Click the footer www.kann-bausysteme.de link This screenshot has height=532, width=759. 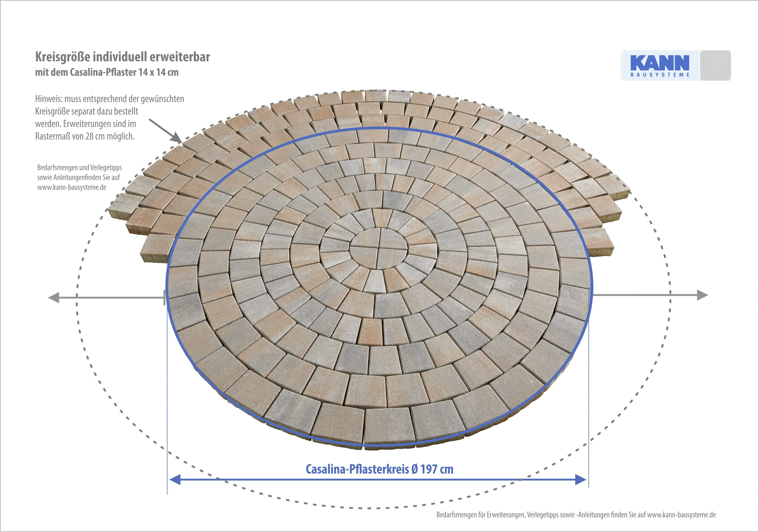[x=681, y=514]
